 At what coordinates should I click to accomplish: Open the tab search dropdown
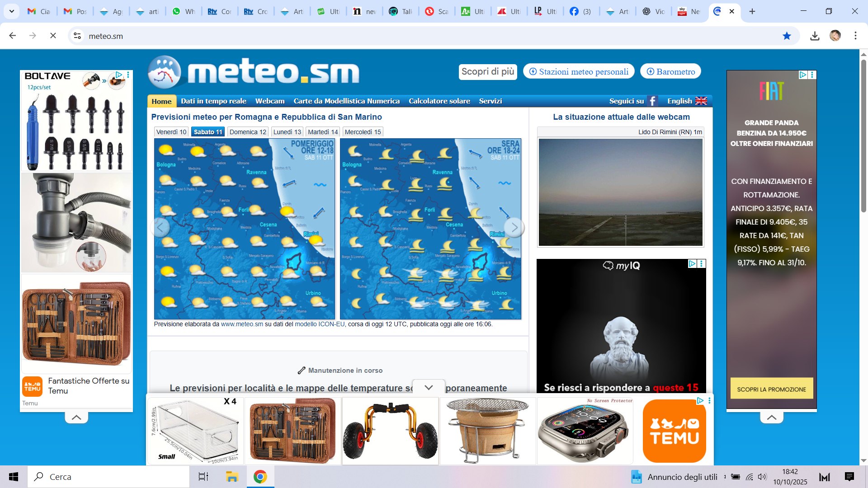[12, 11]
